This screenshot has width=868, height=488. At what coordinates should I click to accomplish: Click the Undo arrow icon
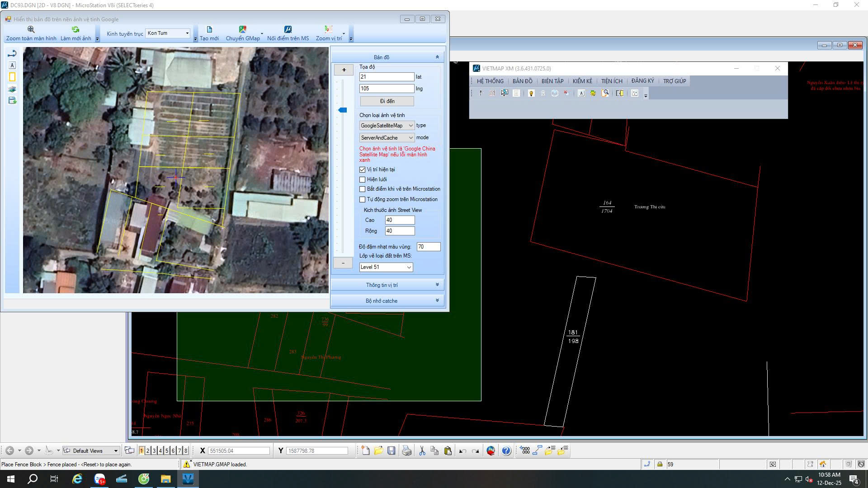462,450
